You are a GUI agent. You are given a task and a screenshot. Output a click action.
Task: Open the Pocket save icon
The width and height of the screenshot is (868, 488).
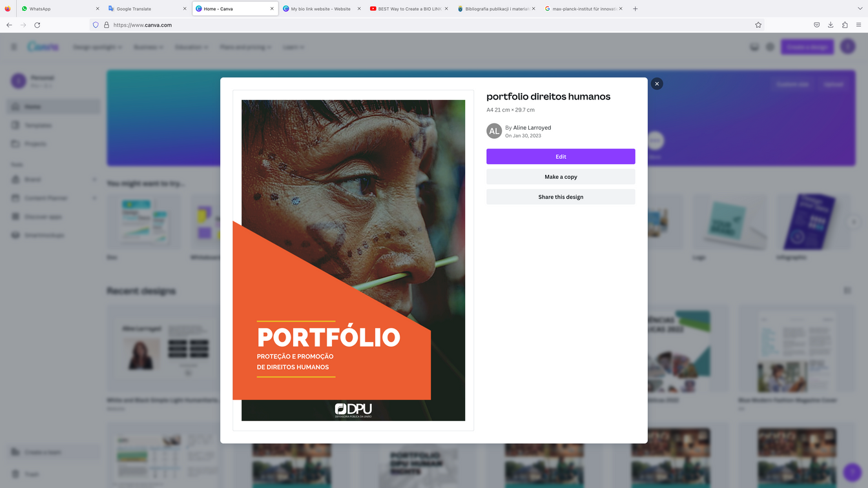816,25
